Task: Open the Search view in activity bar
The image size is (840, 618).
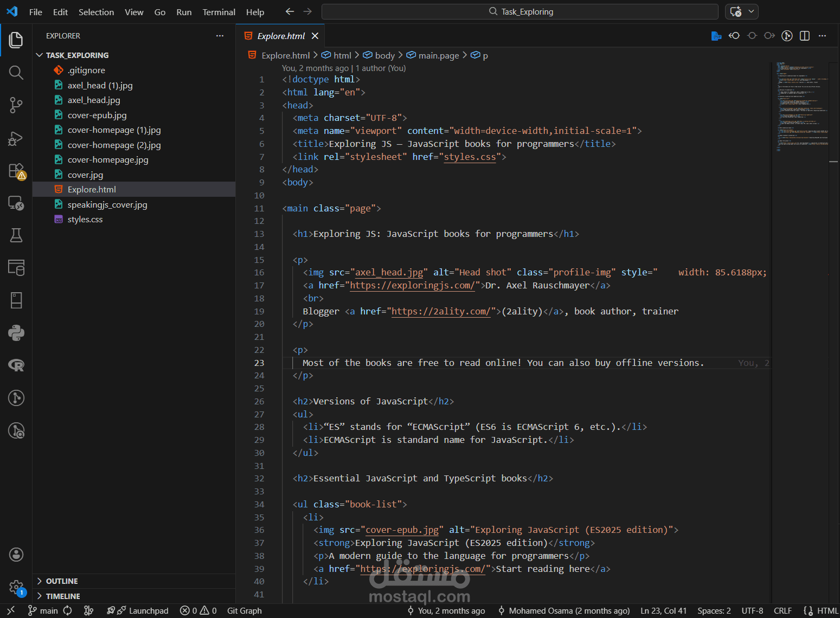Action: pyautogui.click(x=16, y=73)
